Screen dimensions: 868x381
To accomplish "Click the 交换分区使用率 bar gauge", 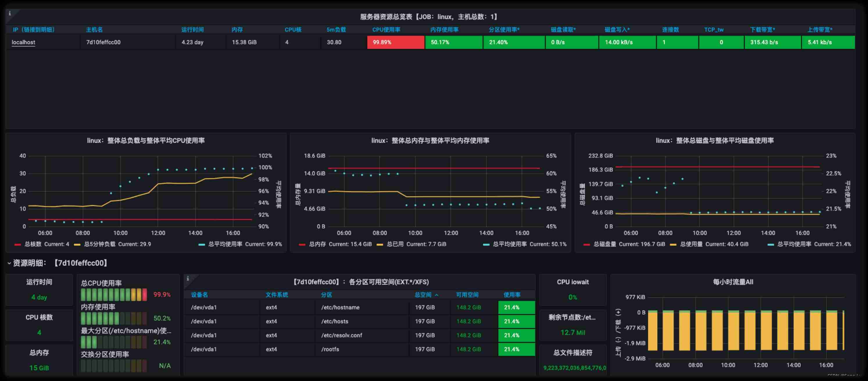I will pyautogui.click(x=114, y=366).
